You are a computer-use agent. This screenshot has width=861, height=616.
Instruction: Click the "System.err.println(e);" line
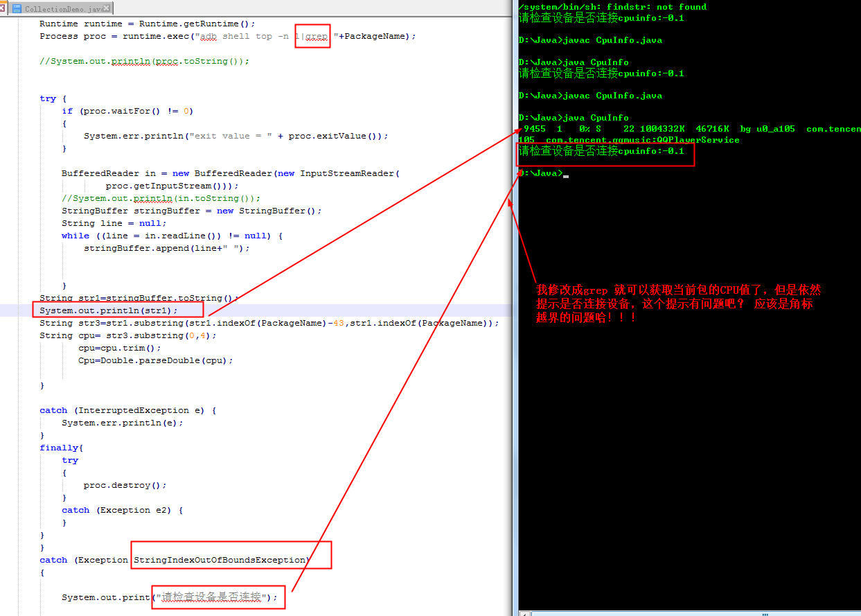[123, 423]
